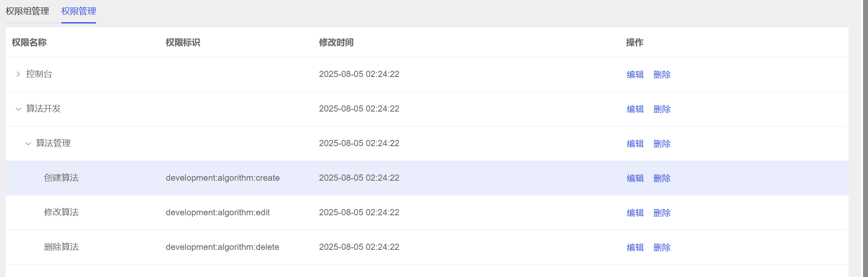Click the vertical scrollbar on the right

(x=865, y=138)
